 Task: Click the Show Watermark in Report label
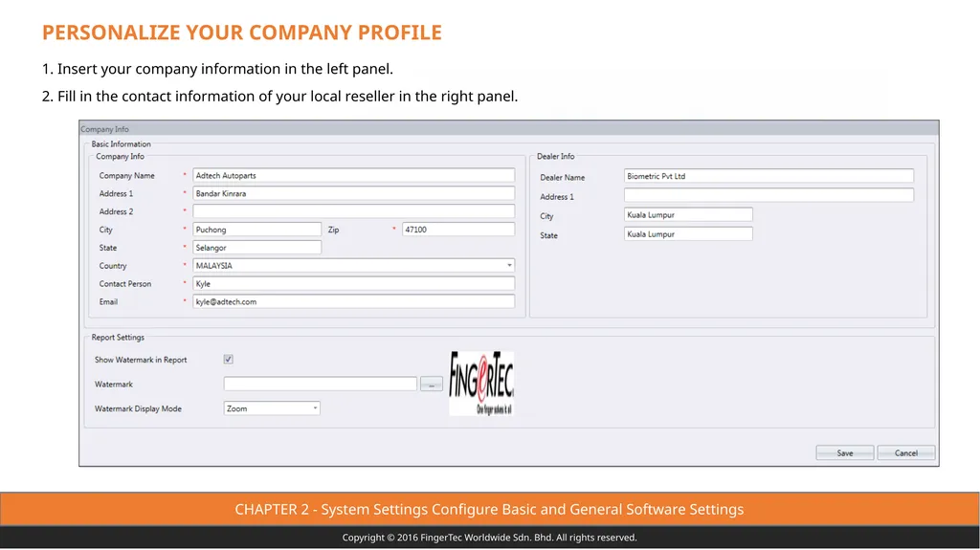click(x=141, y=360)
